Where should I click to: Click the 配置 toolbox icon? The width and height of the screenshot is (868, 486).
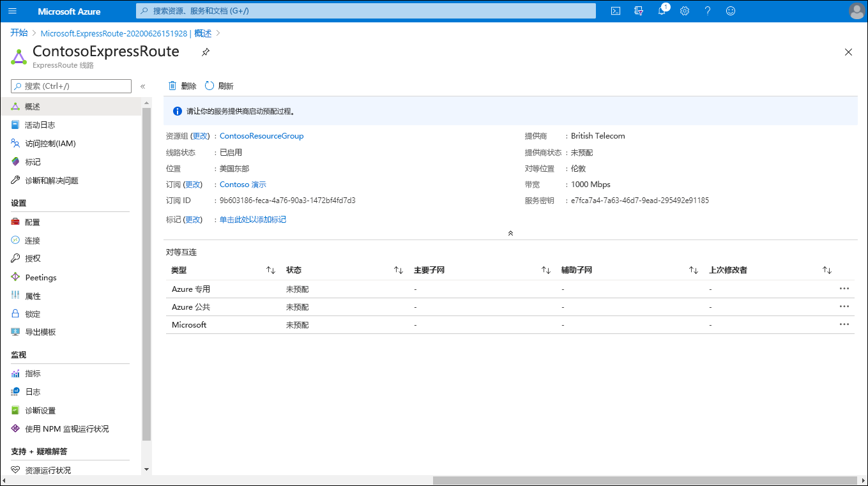coord(15,222)
